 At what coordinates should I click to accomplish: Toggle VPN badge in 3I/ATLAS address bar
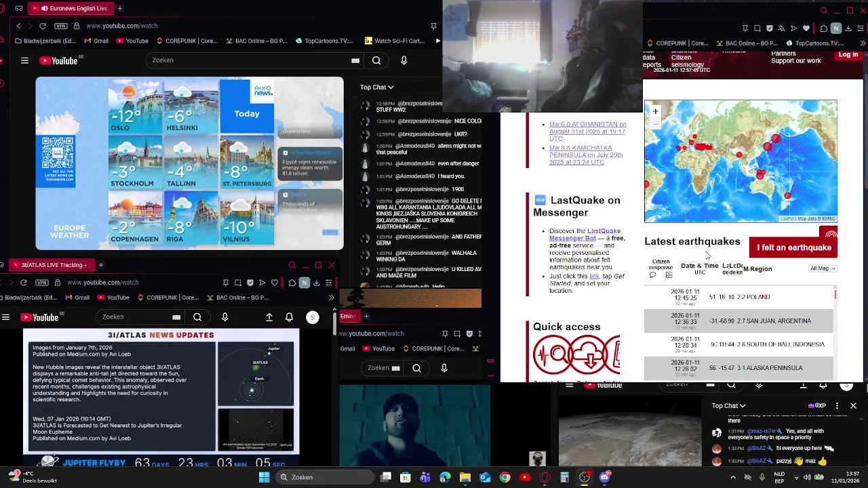43,283
